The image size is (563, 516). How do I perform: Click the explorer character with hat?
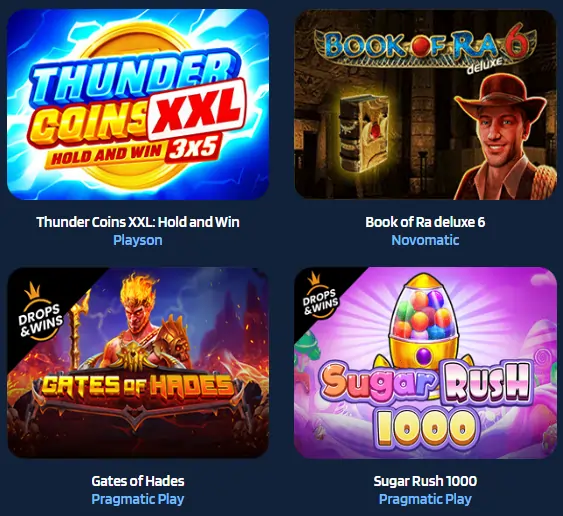pyautogui.click(x=503, y=138)
